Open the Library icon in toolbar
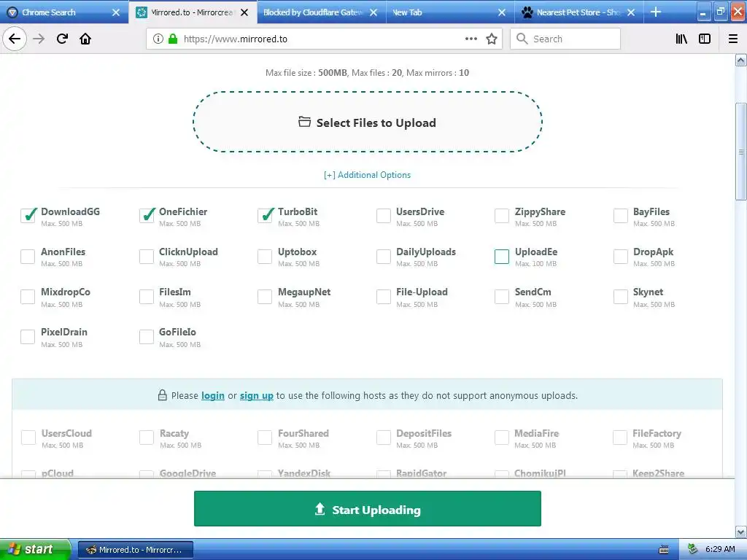Screen dimensions: 747x560 pyautogui.click(x=681, y=39)
